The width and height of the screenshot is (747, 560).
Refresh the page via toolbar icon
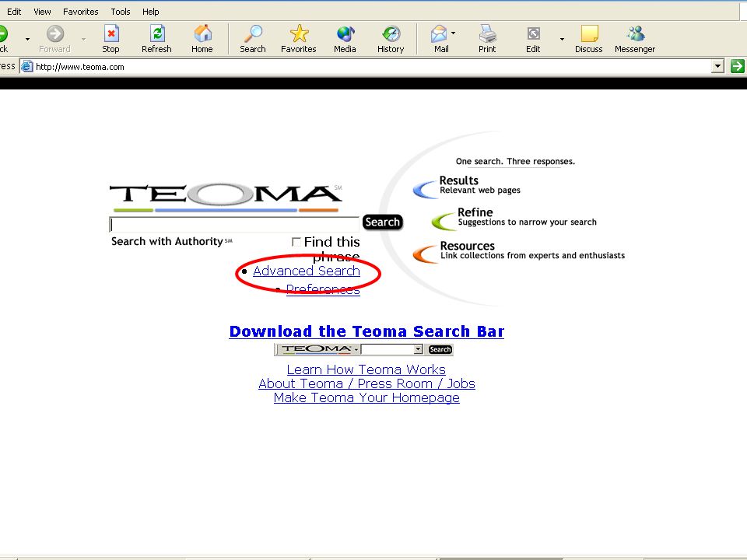click(156, 33)
